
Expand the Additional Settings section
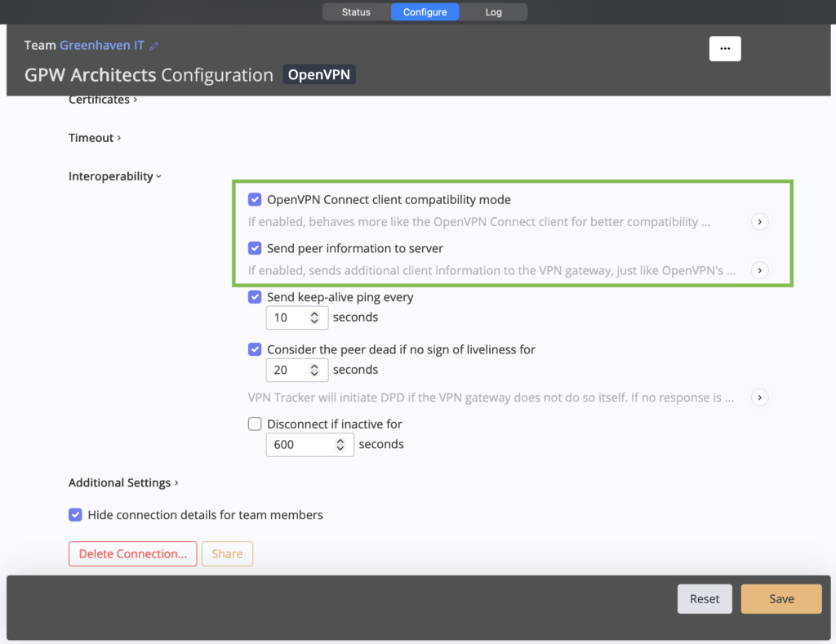[x=123, y=482]
